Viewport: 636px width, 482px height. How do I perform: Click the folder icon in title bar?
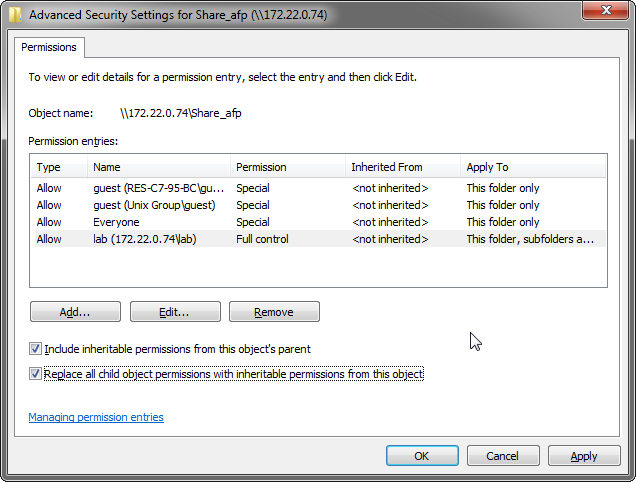tap(15, 15)
